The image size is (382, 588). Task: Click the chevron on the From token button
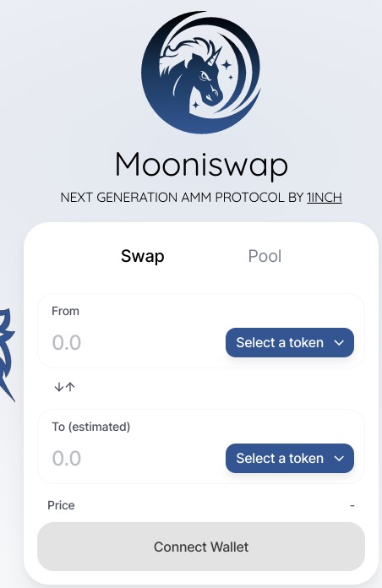[x=339, y=343]
